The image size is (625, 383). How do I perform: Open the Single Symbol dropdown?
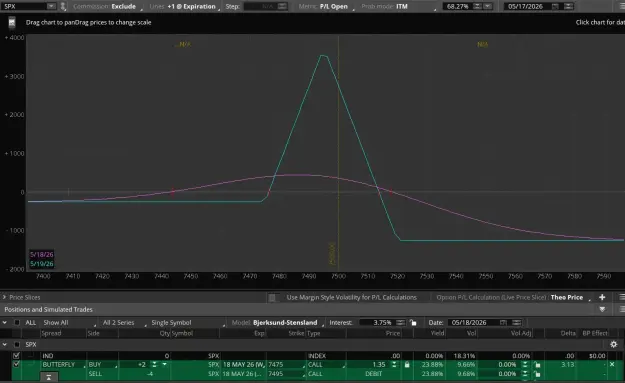tap(187, 322)
